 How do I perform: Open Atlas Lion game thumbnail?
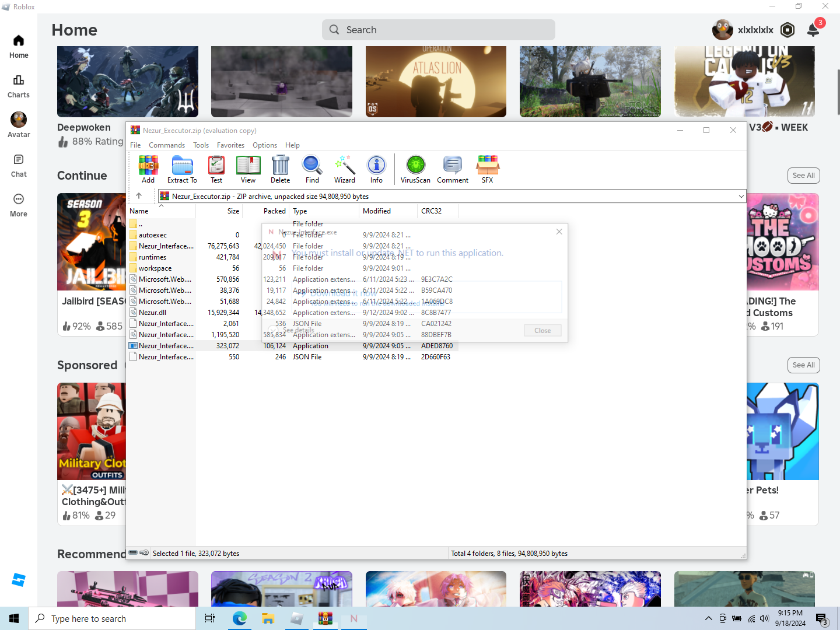(436, 82)
